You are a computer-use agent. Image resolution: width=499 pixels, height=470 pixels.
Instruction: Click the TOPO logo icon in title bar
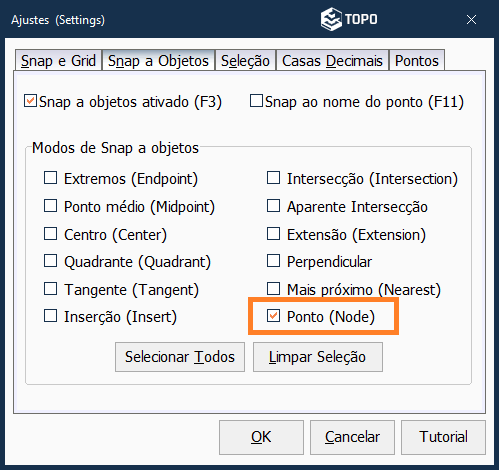(331, 19)
